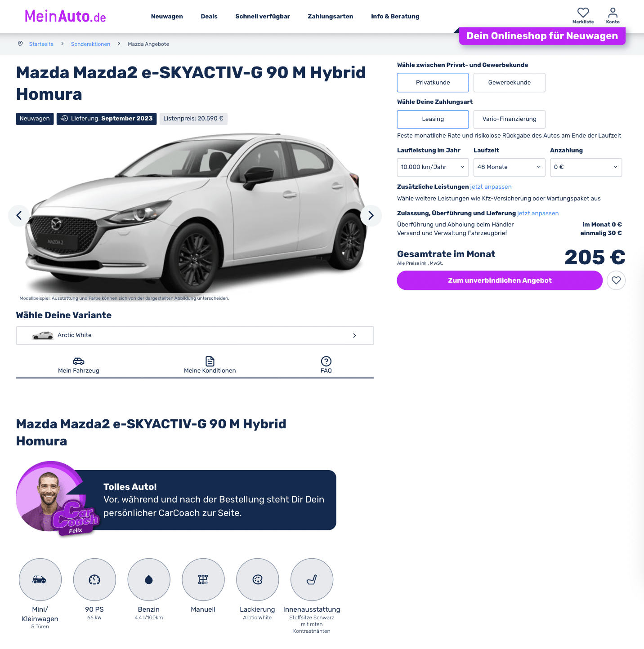Open the Neuwagen menu item
Viewport: 644px width, 649px height.
pos(167,17)
